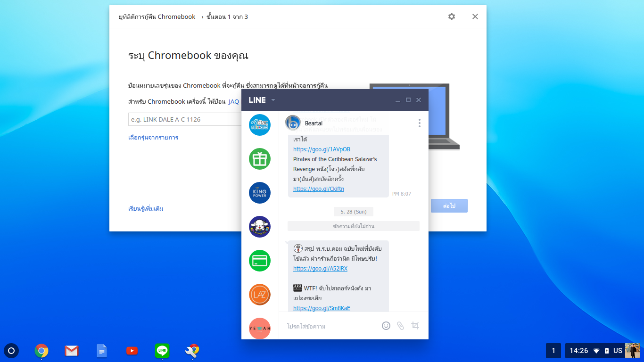Click the ต่อไป button
This screenshot has height=362, width=644.
[449, 206]
